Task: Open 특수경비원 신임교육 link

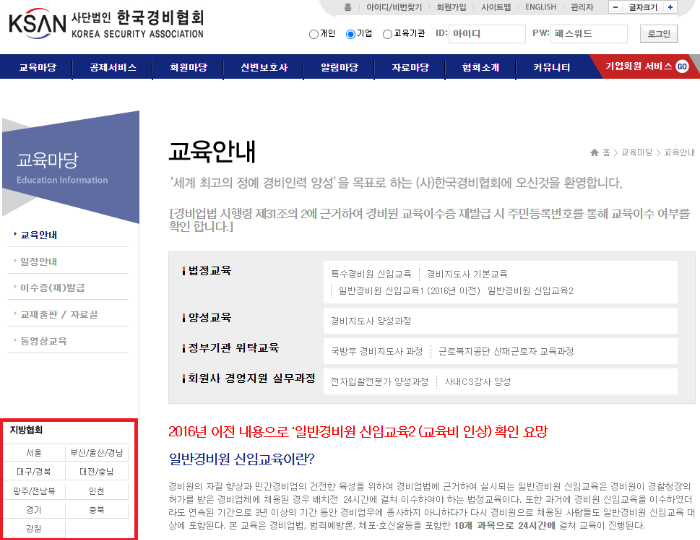Action: pyautogui.click(x=371, y=274)
